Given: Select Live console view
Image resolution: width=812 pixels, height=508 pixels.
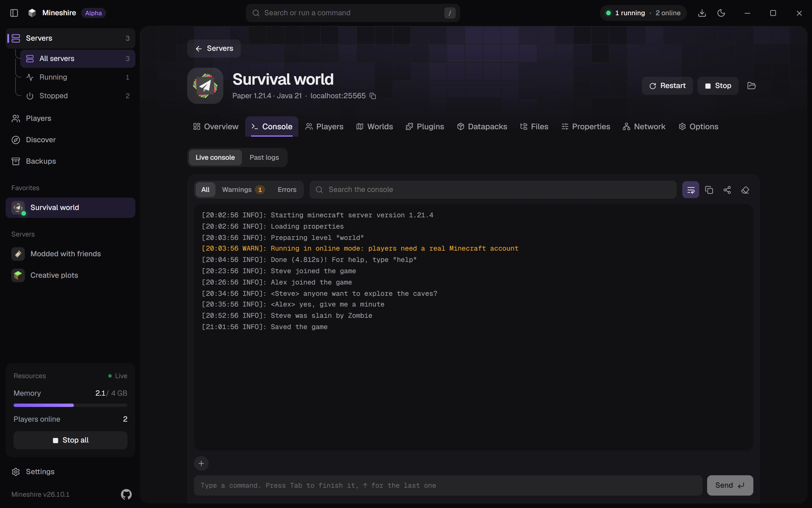Looking at the screenshot, I should (x=215, y=157).
